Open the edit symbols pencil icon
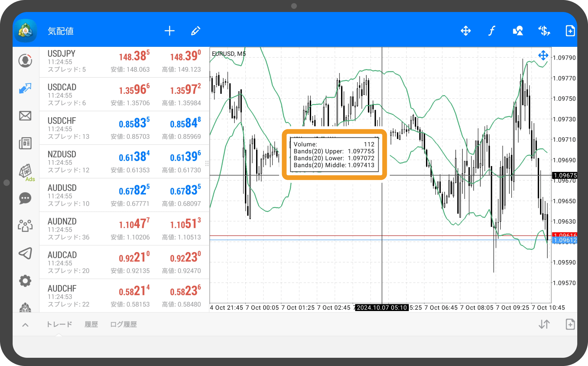This screenshot has width=588, height=366. coord(195,31)
